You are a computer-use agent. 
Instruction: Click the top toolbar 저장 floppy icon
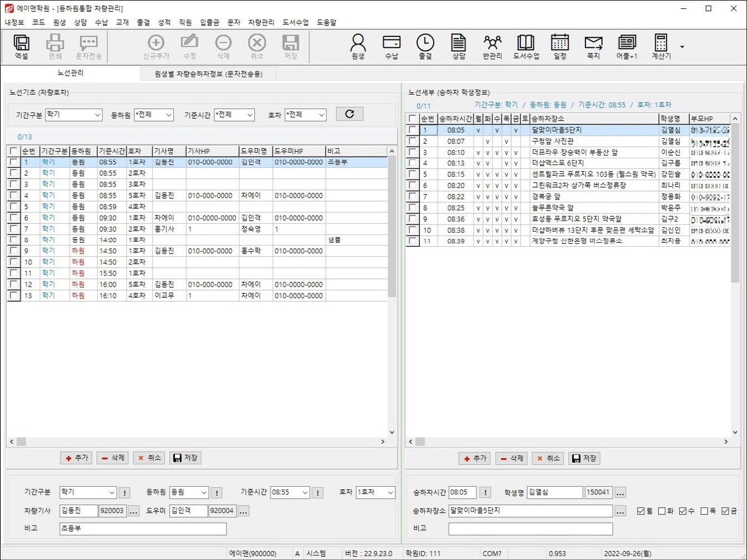coord(290,47)
